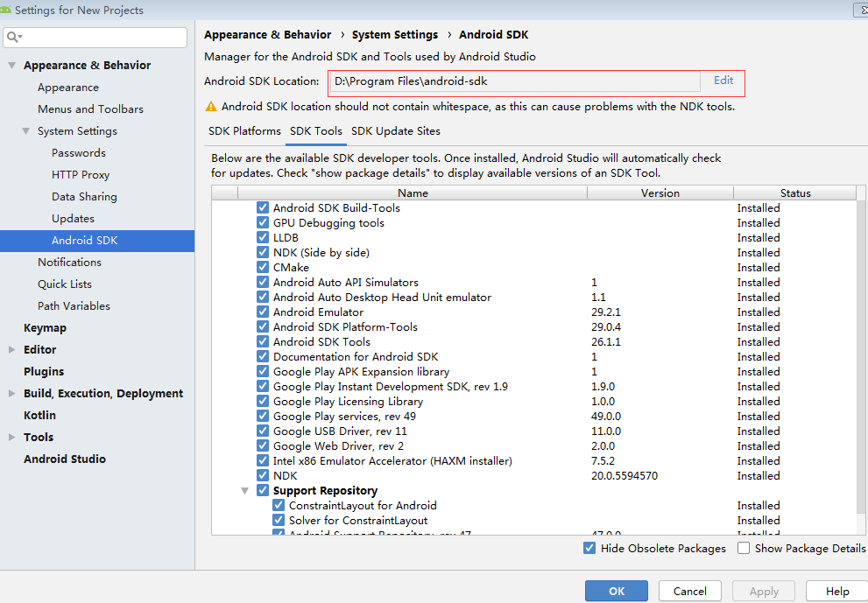Toggle Android Emulator checkbox
868x603 pixels.
tap(263, 312)
